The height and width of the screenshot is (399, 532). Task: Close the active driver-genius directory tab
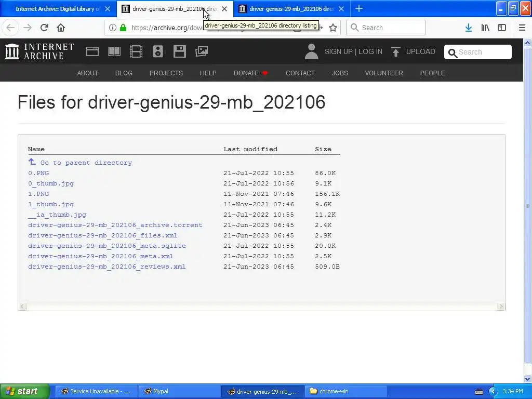tap(224, 9)
